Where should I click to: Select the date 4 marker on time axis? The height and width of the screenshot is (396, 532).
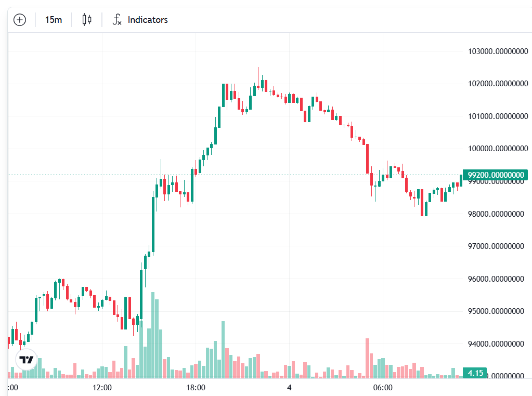coord(289,388)
